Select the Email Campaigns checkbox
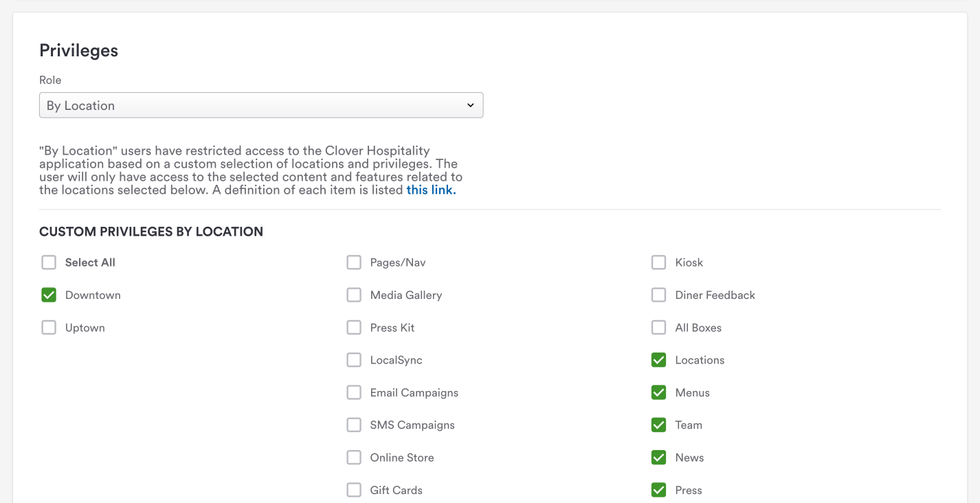This screenshot has width=980, height=503. pyautogui.click(x=354, y=392)
